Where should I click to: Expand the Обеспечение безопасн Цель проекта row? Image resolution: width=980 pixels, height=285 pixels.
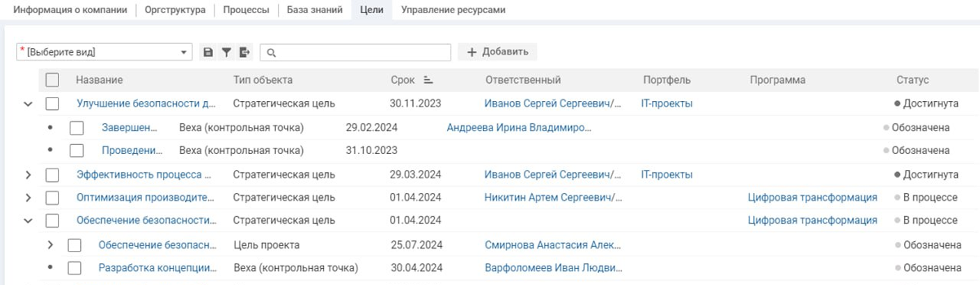click(50, 245)
